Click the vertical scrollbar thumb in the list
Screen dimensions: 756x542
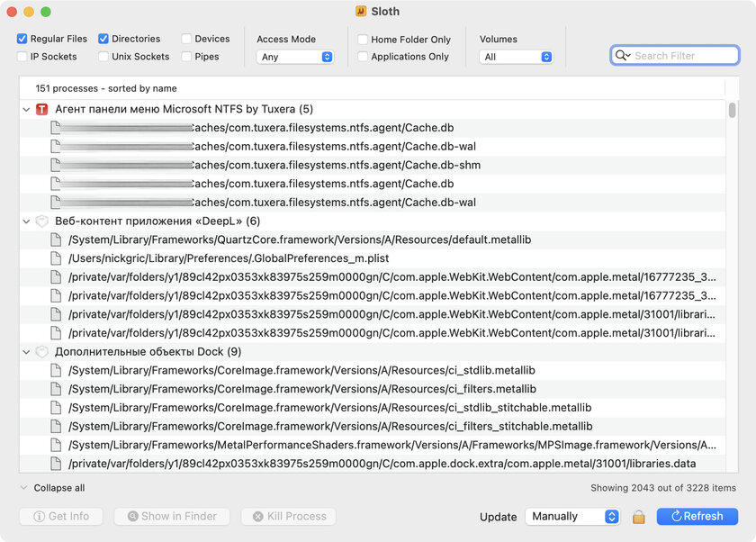pos(733,110)
